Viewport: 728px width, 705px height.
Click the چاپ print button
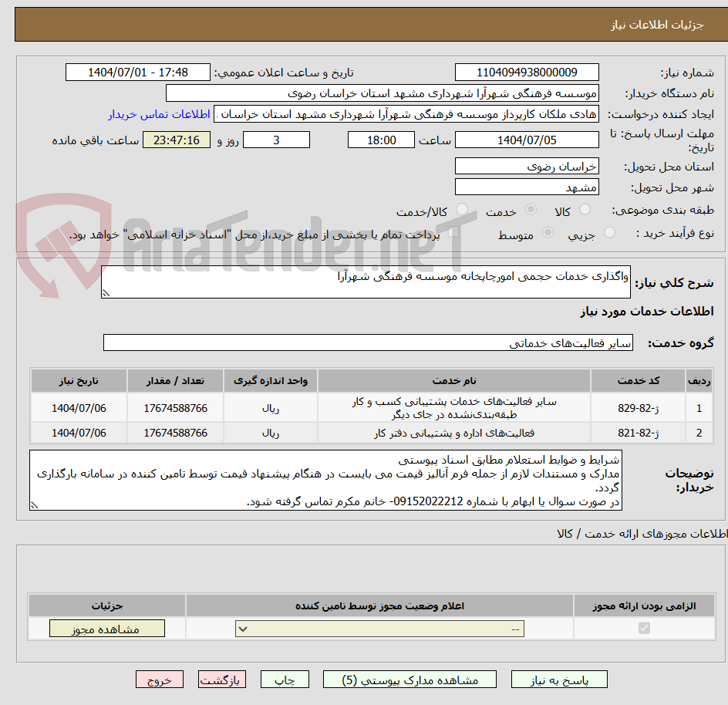tap(285, 680)
